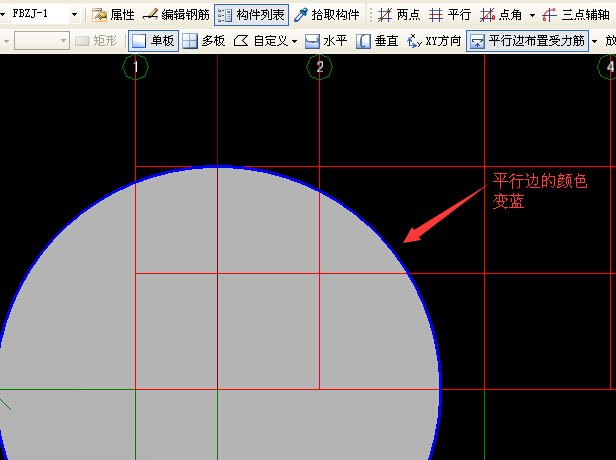Choose the 两点 two-point axis tool
Screen dimensions: 616x460
pyautogui.click(x=398, y=15)
